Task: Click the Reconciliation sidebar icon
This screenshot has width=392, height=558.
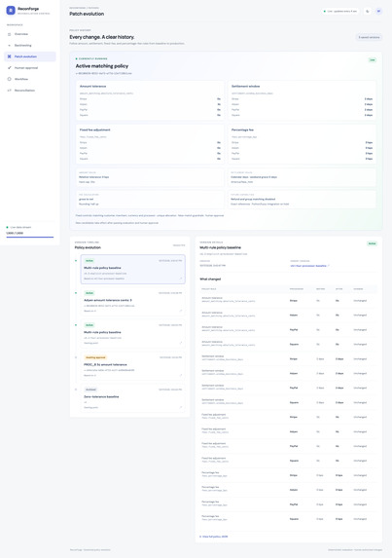Action: tap(9, 91)
